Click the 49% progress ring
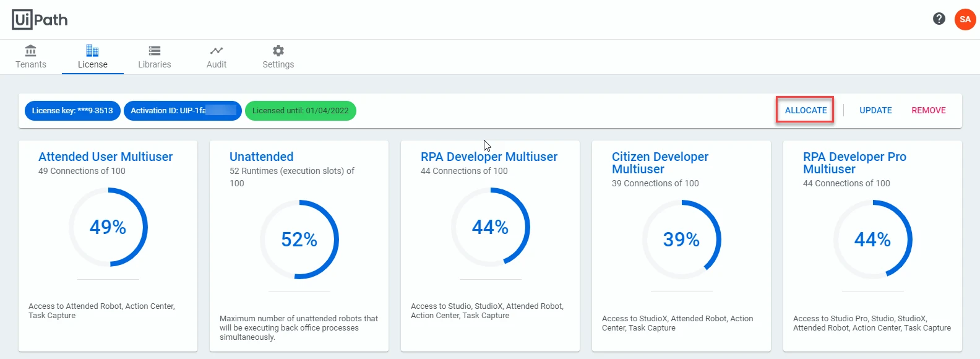Viewport: 980px width, 359px height. click(108, 227)
